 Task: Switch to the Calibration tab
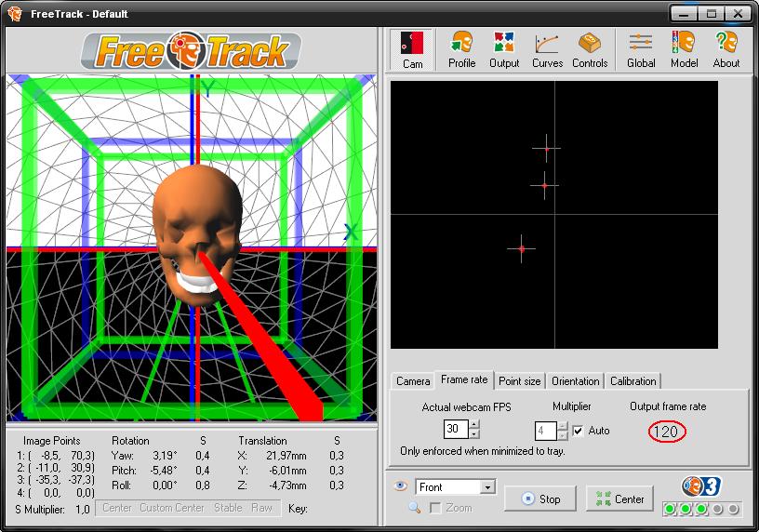pyautogui.click(x=633, y=381)
